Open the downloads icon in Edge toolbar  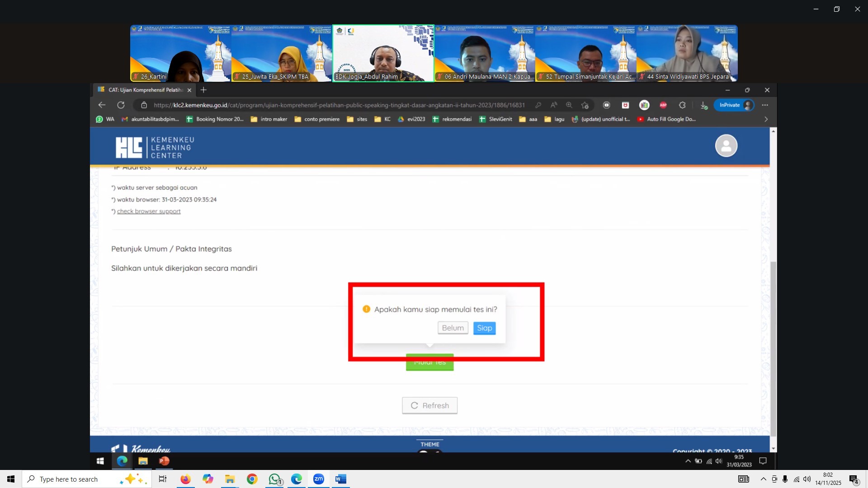703,105
